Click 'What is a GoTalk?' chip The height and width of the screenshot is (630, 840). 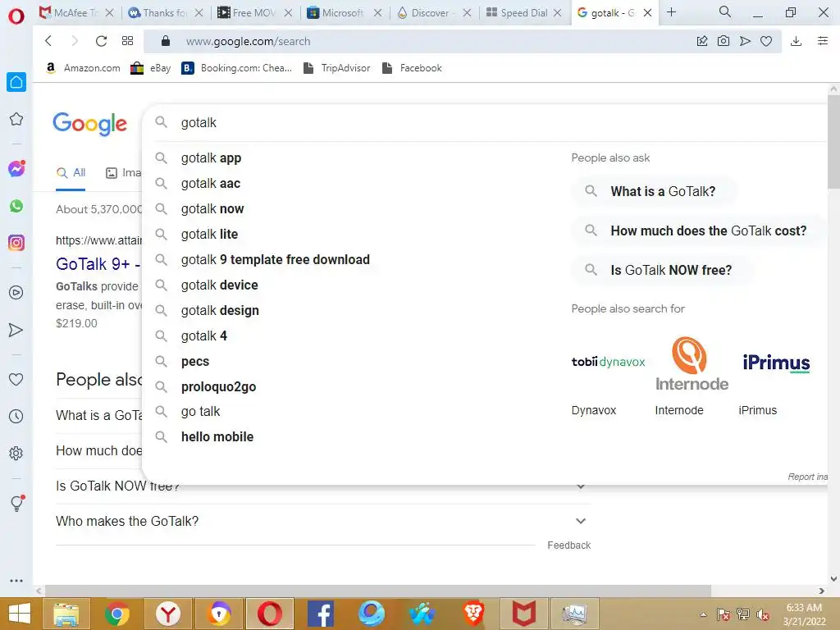tap(654, 191)
